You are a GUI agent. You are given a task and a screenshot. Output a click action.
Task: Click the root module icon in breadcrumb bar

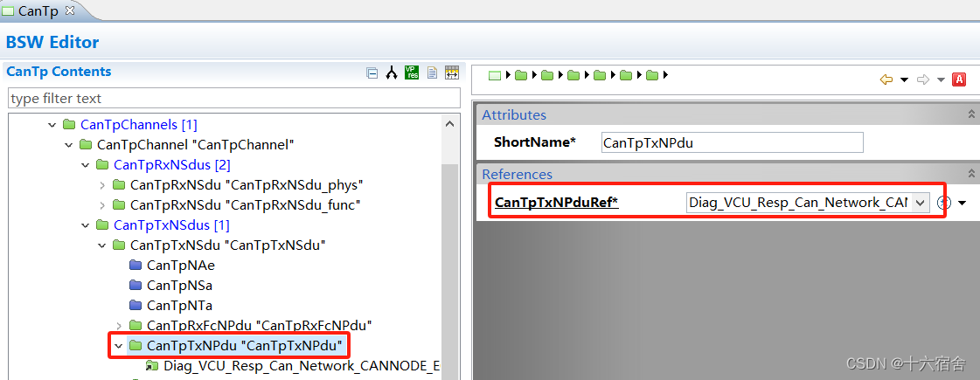click(x=495, y=76)
